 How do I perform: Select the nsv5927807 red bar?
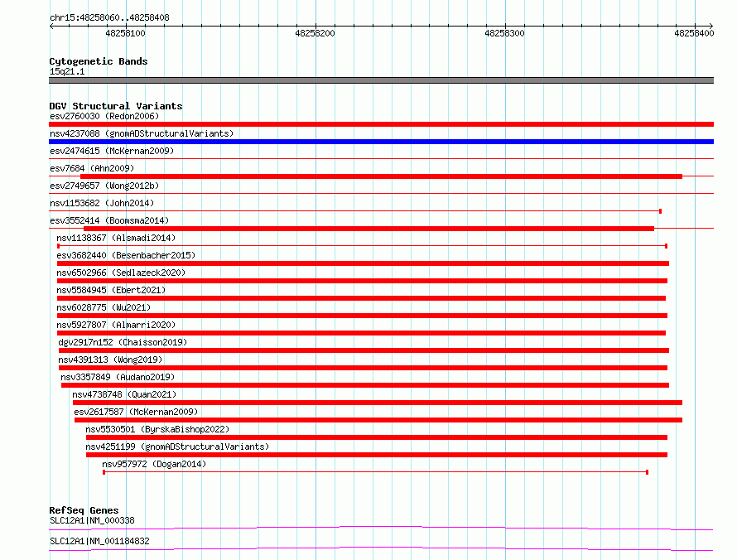(361, 333)
